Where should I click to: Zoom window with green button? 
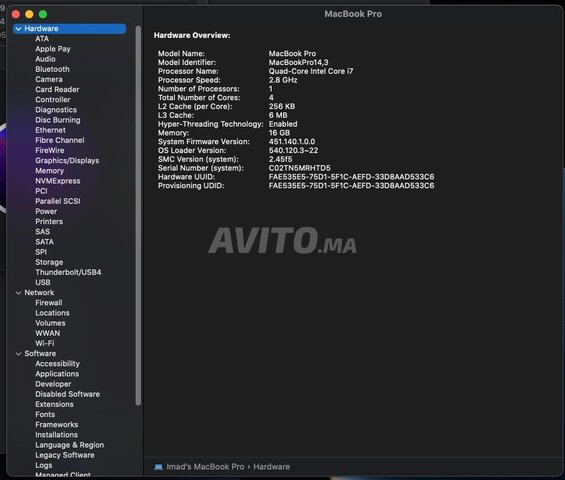point(43,14)
